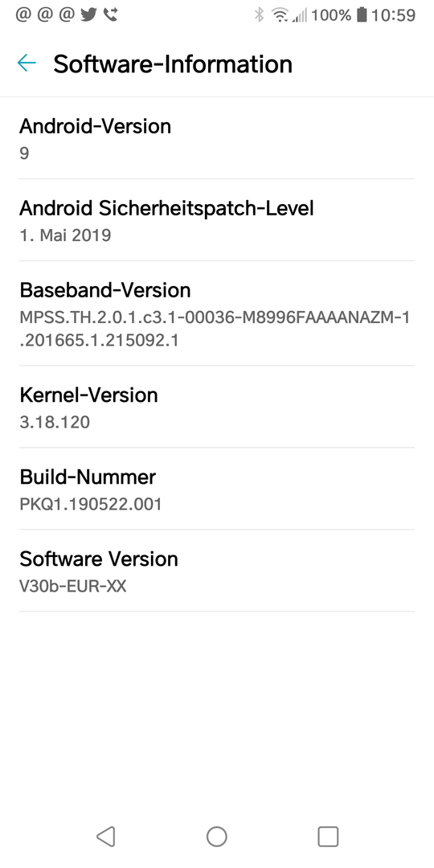The height and width of the screenshot is (868, 434).
Task: Open the Android-Version entry
Action: click(217, 138)
